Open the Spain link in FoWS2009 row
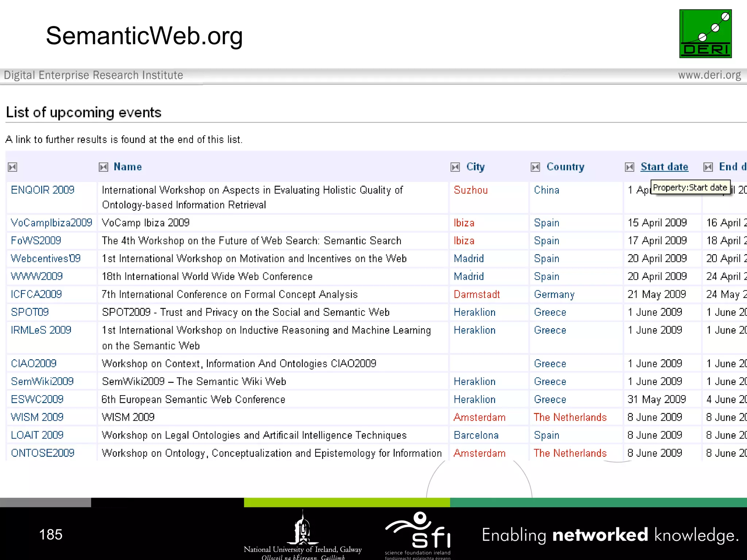Viewport: 747px width, 560px height. point(546,241)
